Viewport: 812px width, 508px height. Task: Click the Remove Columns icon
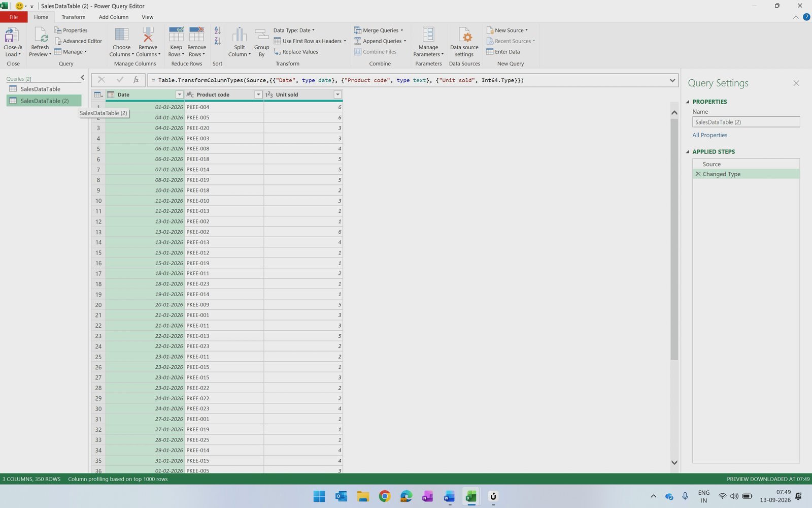pos(148,35)
